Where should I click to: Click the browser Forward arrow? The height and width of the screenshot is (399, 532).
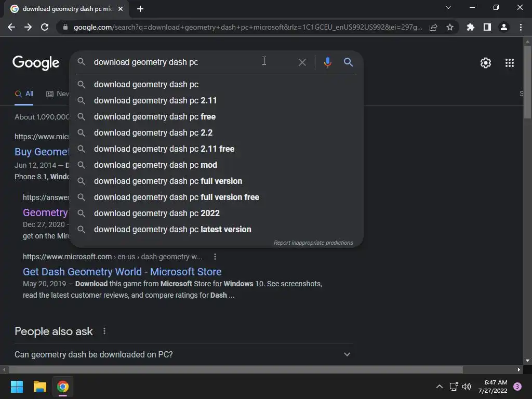[x=28, y=27]
